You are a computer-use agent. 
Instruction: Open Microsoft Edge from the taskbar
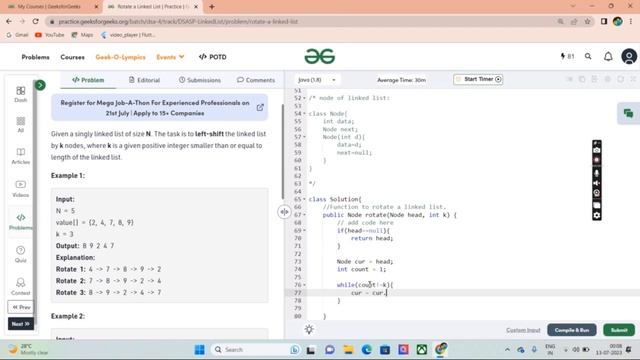367,350
